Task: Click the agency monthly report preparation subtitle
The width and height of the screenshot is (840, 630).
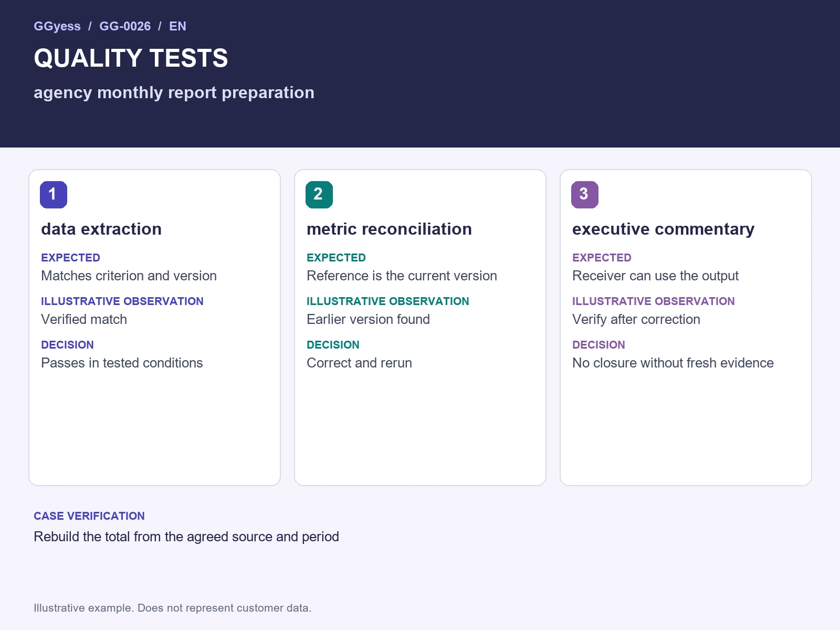Action: (x=174, y=92)
